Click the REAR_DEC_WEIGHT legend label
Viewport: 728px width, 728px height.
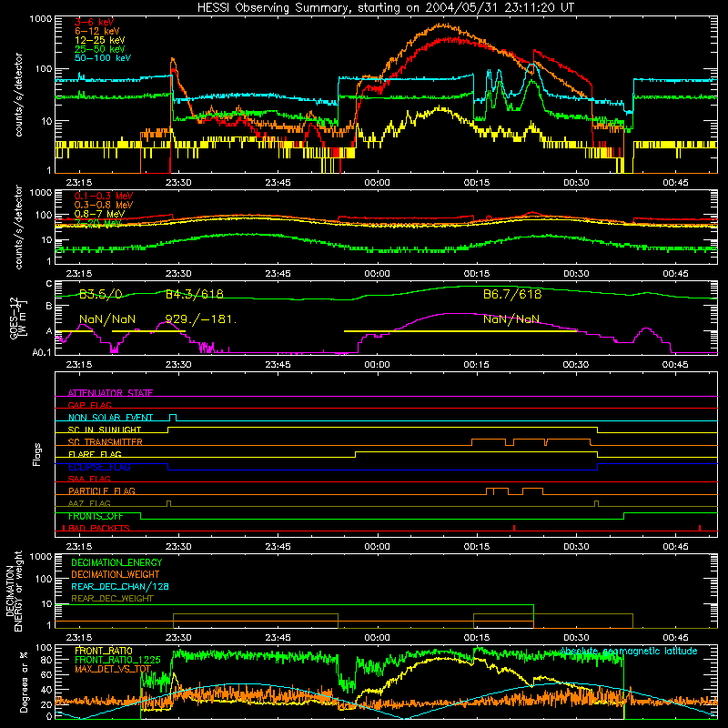112,599
